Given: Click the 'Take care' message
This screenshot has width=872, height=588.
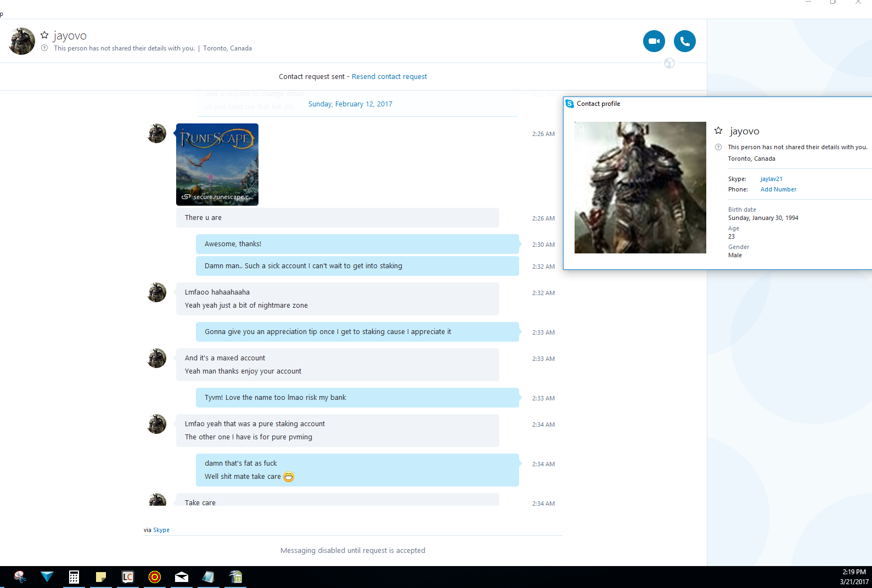Looking at the screenshot, I should [337, 500].
